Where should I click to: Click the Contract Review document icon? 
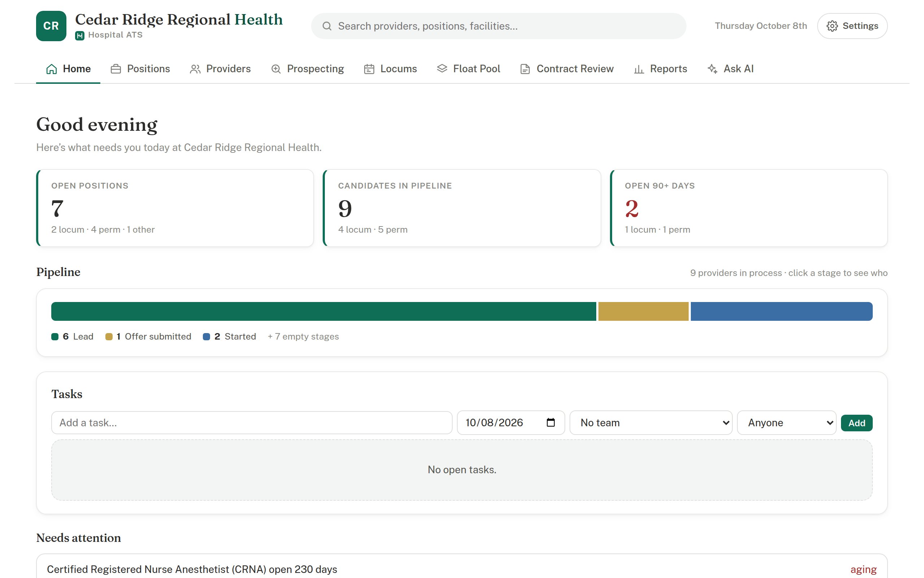pyautogui.click(x=525, y=69)
